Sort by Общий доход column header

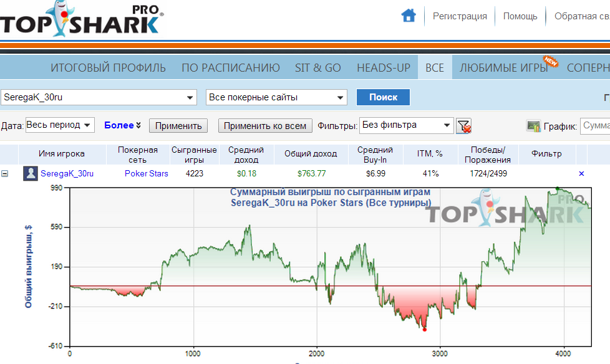click(311, 153)
